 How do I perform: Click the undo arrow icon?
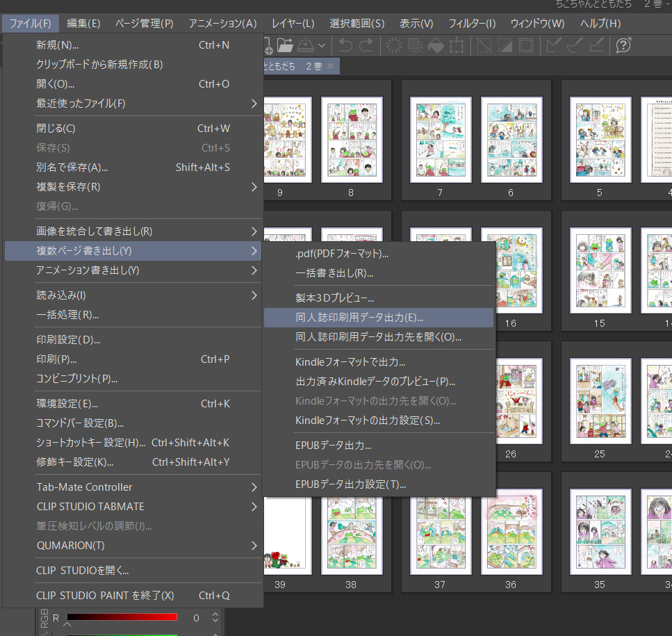[345, 45]
